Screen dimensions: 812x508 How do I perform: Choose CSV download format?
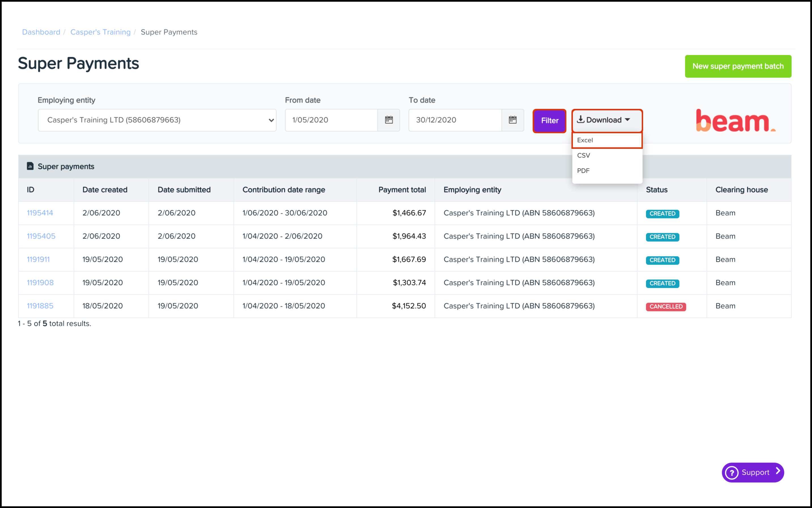(584, 156)
